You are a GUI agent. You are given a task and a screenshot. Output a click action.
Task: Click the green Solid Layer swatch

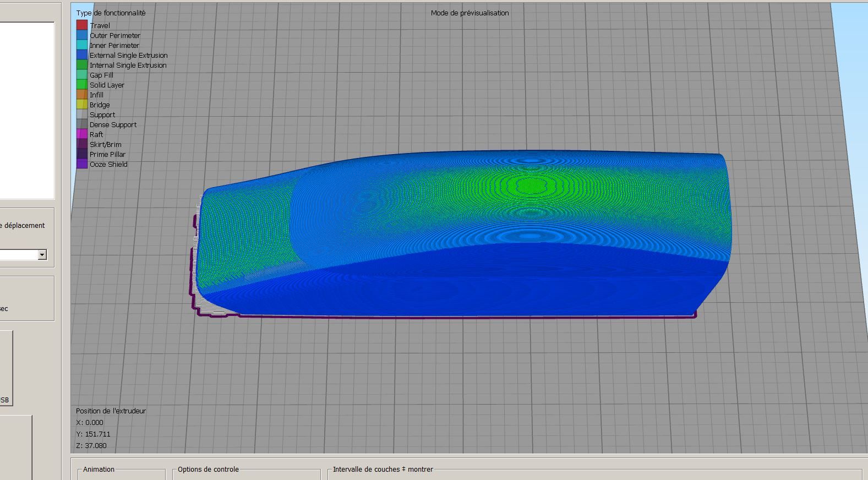click(x=82, y=84)
